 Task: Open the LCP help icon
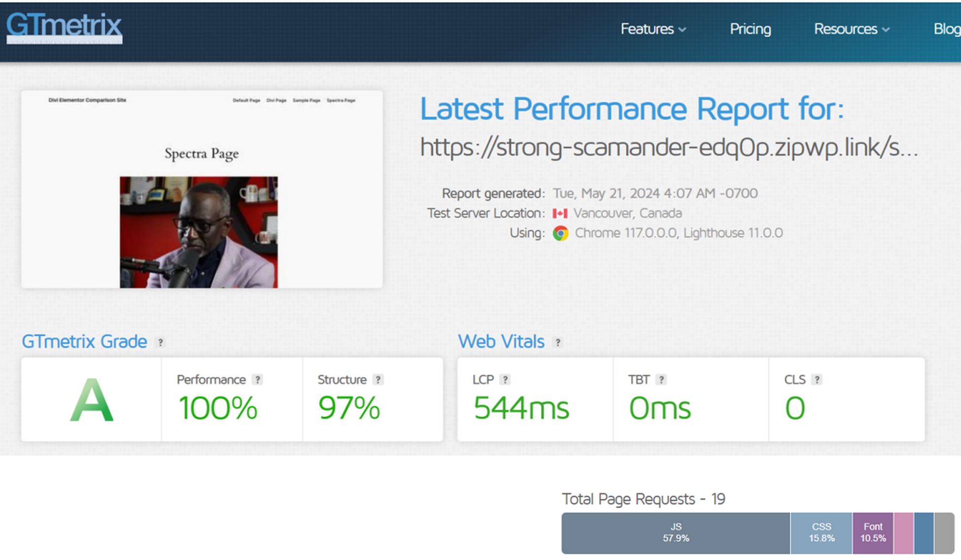tap(506, 379)
